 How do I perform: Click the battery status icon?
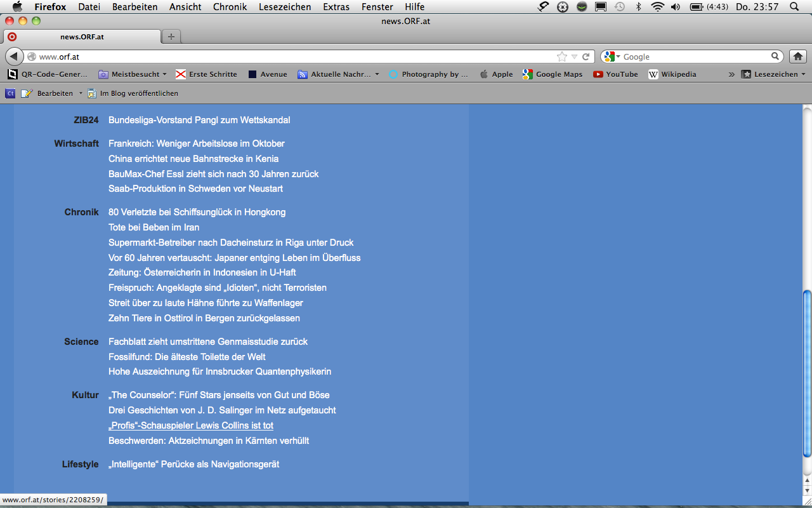pos(696,7)
